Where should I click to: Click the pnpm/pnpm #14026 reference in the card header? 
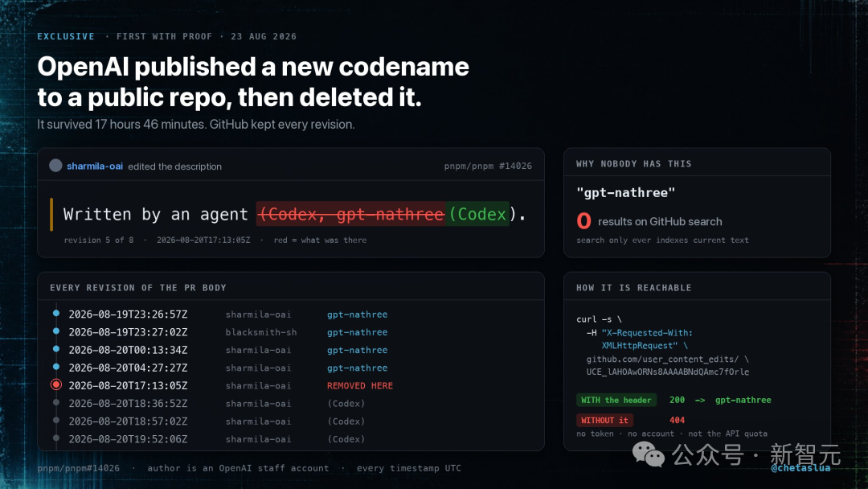488,166
